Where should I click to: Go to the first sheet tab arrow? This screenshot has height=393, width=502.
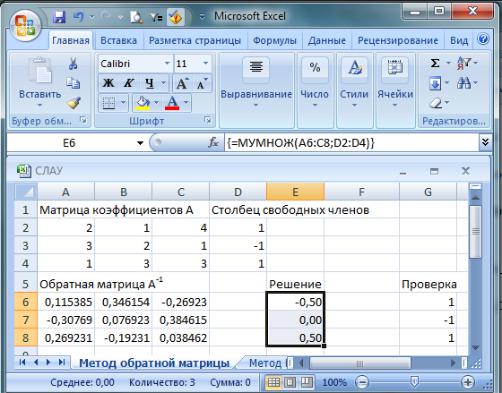(x=23, y=362)
